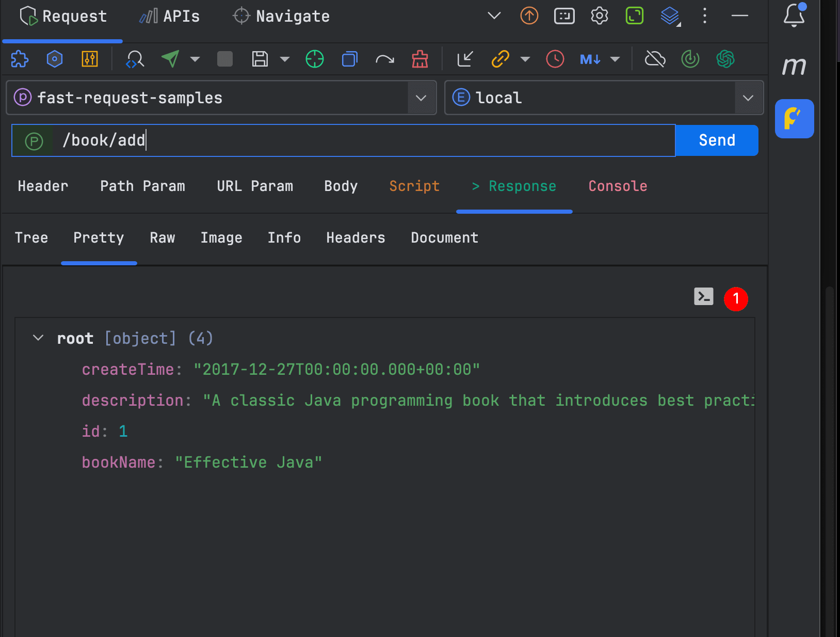
Task: Click the terminal prompt icon above response
Action: (704, 296)
